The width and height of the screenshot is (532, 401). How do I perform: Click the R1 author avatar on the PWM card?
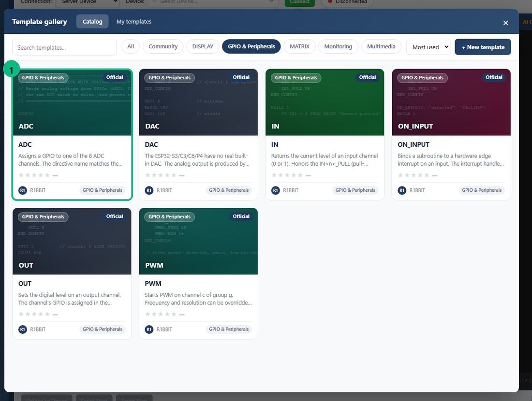click(x=149, y=329)
